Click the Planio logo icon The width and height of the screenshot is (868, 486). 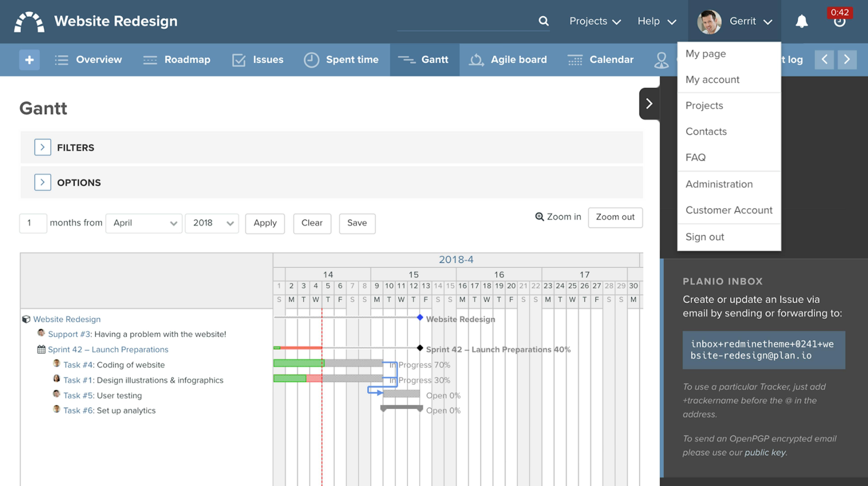point(29,22)
